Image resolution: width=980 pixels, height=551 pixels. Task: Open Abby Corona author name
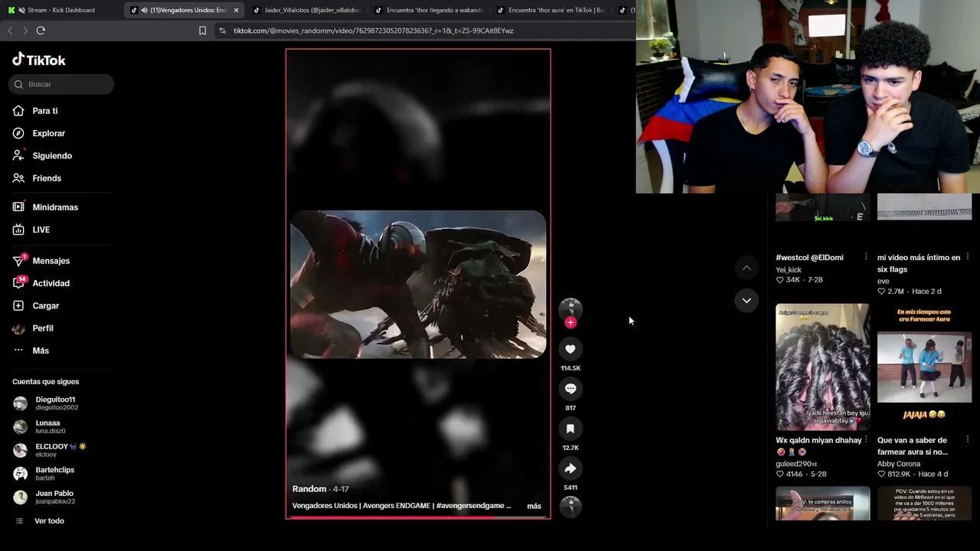pos(899,464)
